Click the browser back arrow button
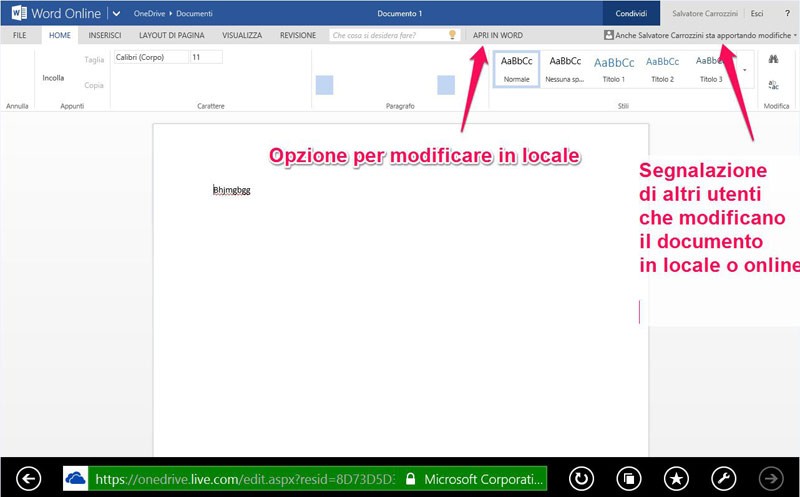The width and height of the screenshot is (800, 497). tap(30, 479)
